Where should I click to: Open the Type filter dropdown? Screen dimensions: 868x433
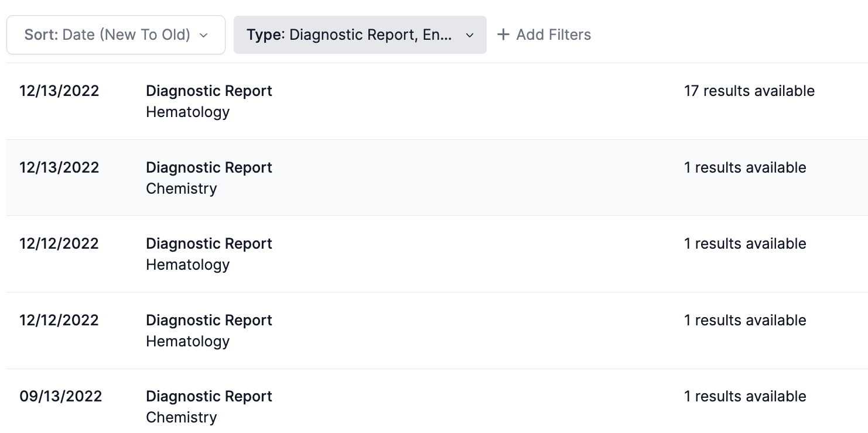click(x=359, y=35)
